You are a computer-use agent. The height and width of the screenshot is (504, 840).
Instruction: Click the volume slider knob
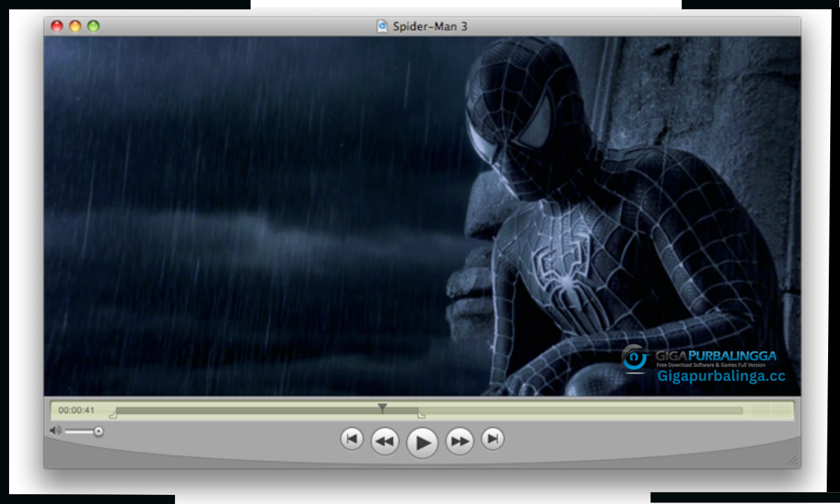point(99,431)
